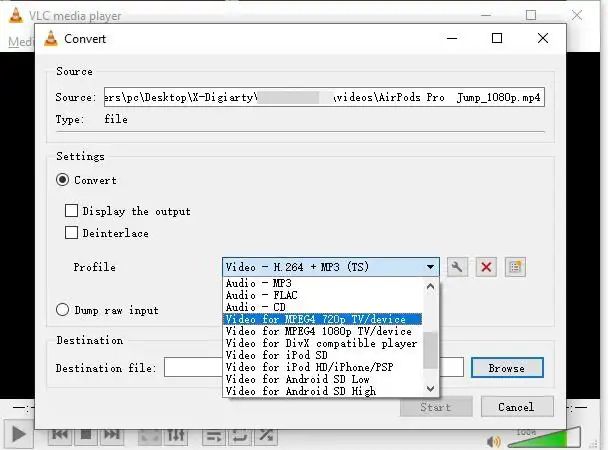The height and width of the screenshot is (450, 608).
Task: Select Video for MPEG4 1080p TV/device
Action: (x=324, y=331)
